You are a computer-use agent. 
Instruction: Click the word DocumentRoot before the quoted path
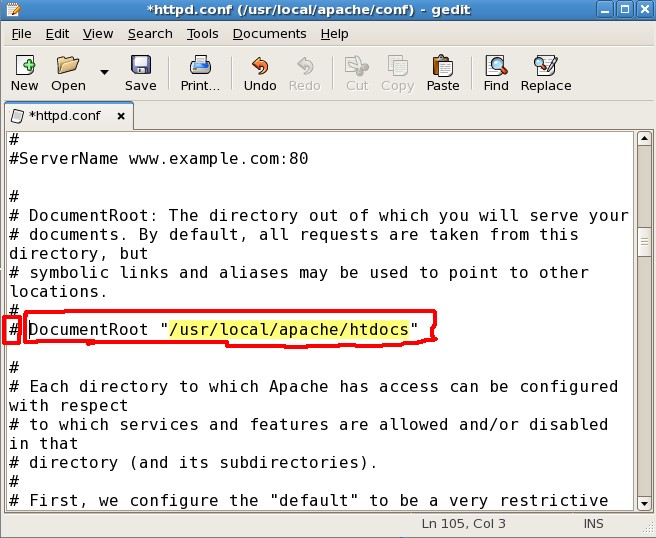pyautogui.click(x=89, y=330)
